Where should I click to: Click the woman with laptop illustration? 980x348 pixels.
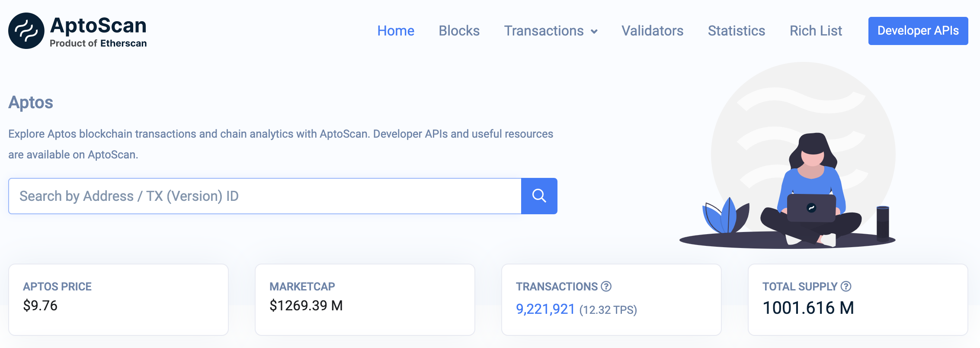[x=811, y=189]
